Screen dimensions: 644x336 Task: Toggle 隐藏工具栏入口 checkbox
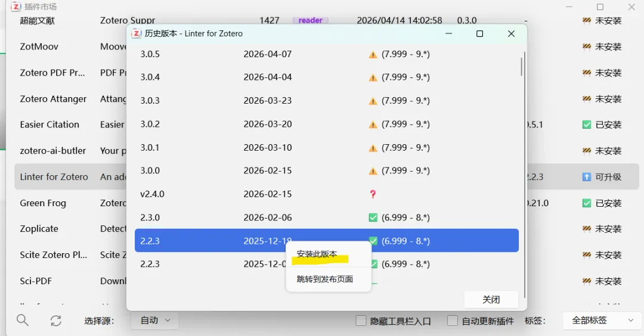click(x=361, y=321)
